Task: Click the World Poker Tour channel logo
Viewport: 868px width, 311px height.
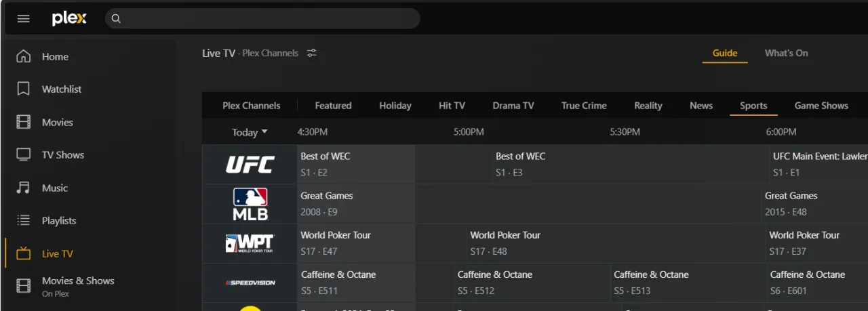Action: [250, 243]
